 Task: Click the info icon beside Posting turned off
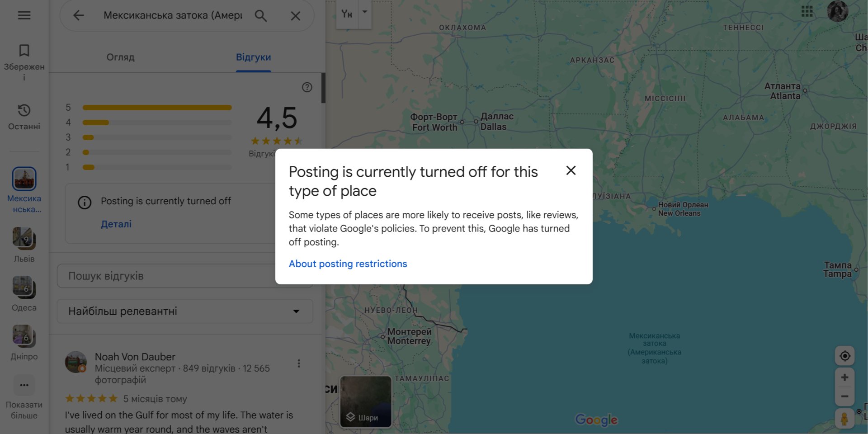(x=85, y=202)
